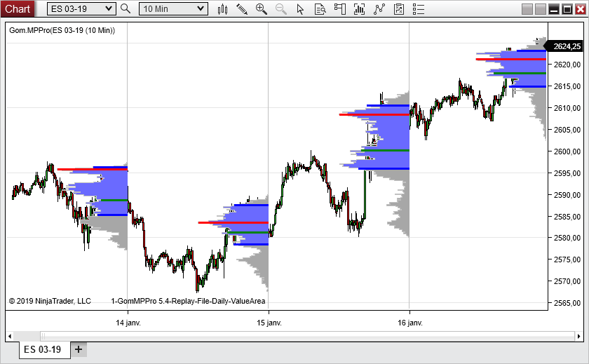589x364 pixels.
Task: Toggle the Chart Trader icon
Action: tap(340, 9)
